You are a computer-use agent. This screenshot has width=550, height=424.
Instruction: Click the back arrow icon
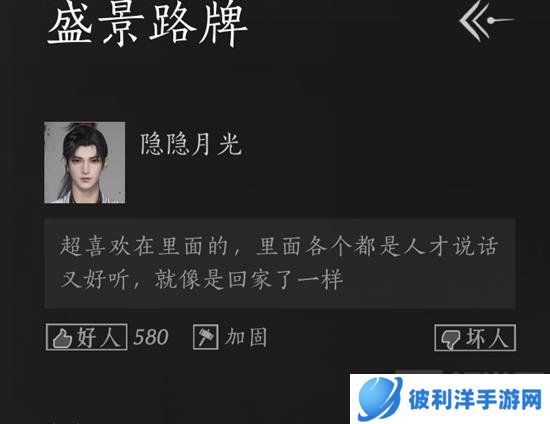(x=487, y=20)
